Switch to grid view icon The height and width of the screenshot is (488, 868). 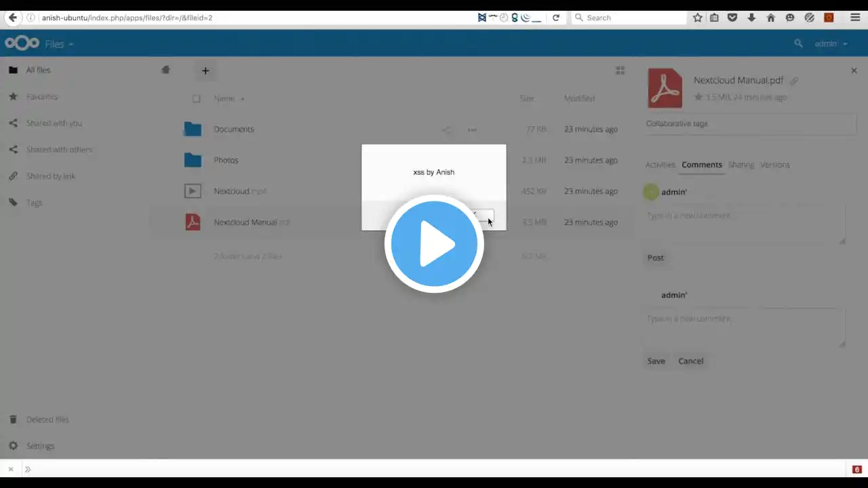point(620,70)
